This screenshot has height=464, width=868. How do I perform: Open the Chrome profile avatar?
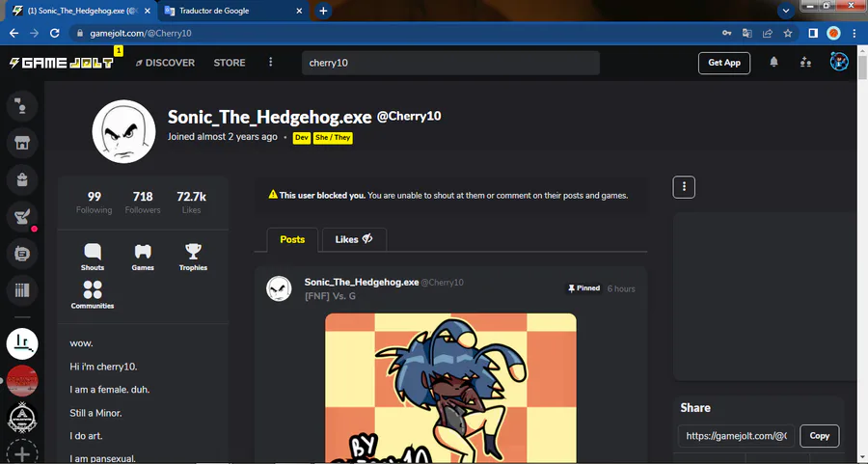[833, 33]
